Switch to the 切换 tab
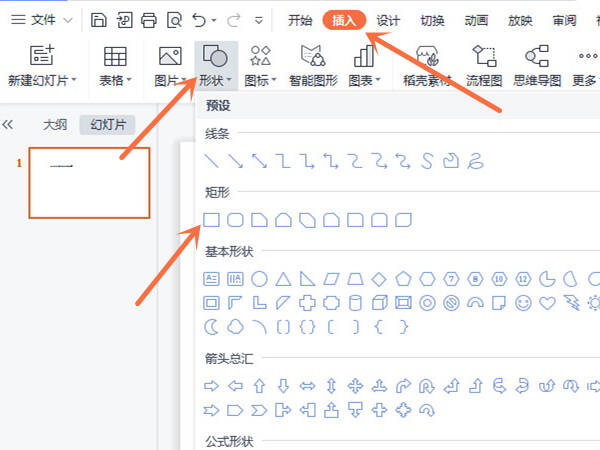 tap(432, 20)
